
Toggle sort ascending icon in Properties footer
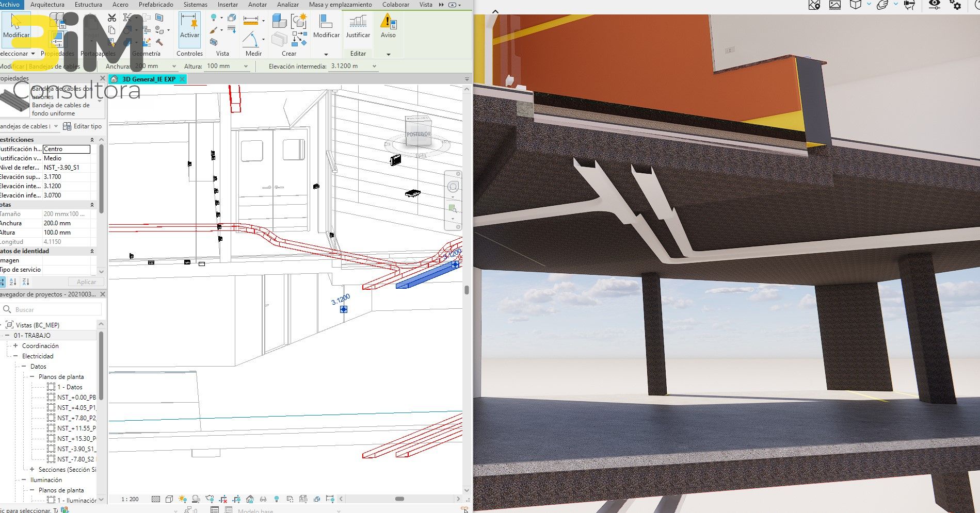coord(13,282)
